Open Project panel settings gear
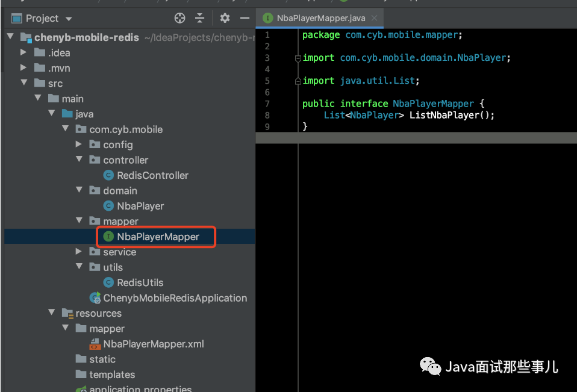 pos(225,18)
